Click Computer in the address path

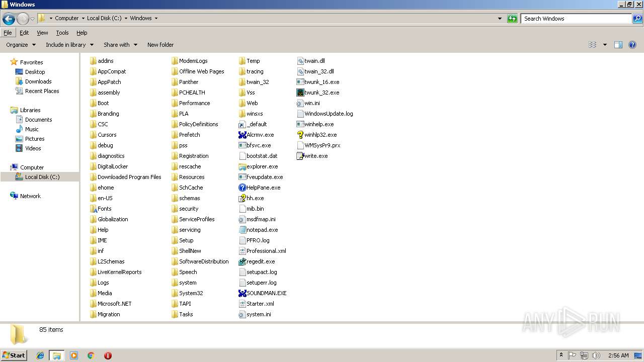(67, 18)
